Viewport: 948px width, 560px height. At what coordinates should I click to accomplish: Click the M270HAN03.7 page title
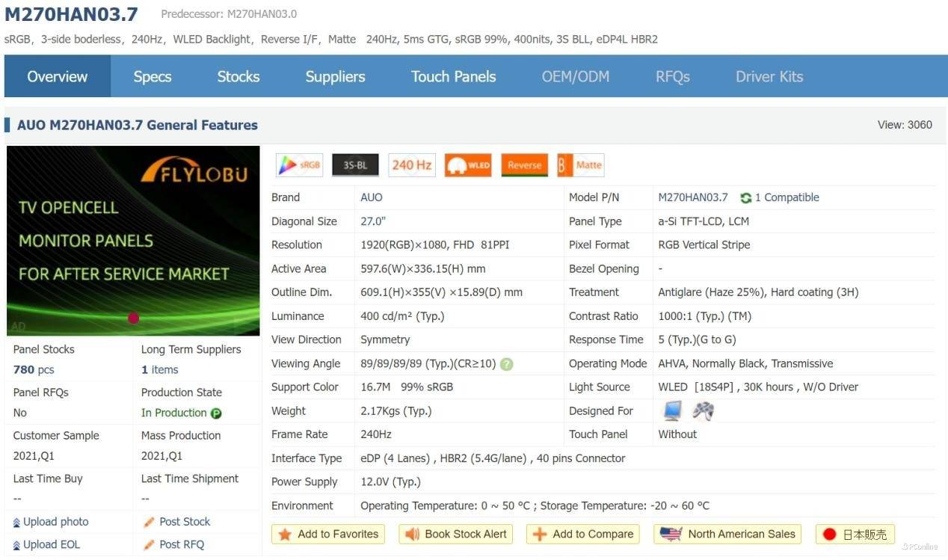(71, 13)
